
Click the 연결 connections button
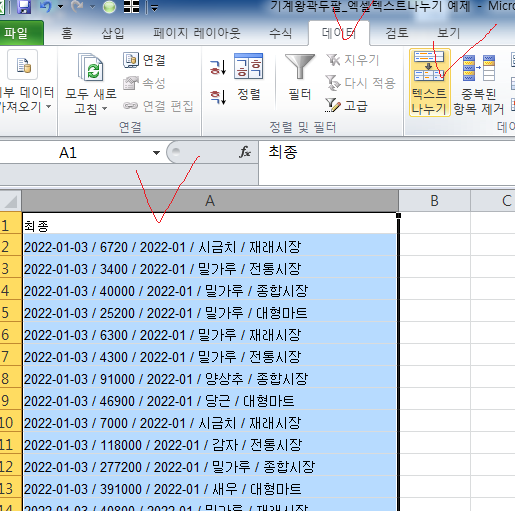coord(145,60)
